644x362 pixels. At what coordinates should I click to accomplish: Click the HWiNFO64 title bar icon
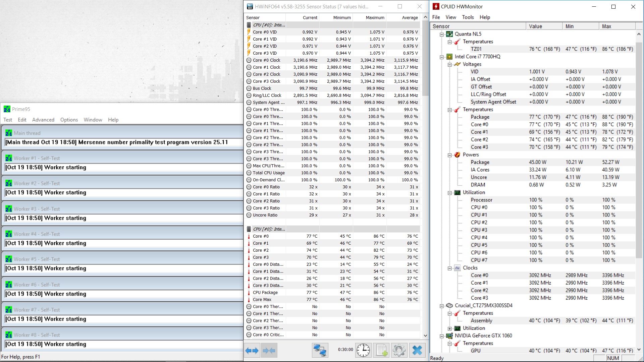[250, 7]
